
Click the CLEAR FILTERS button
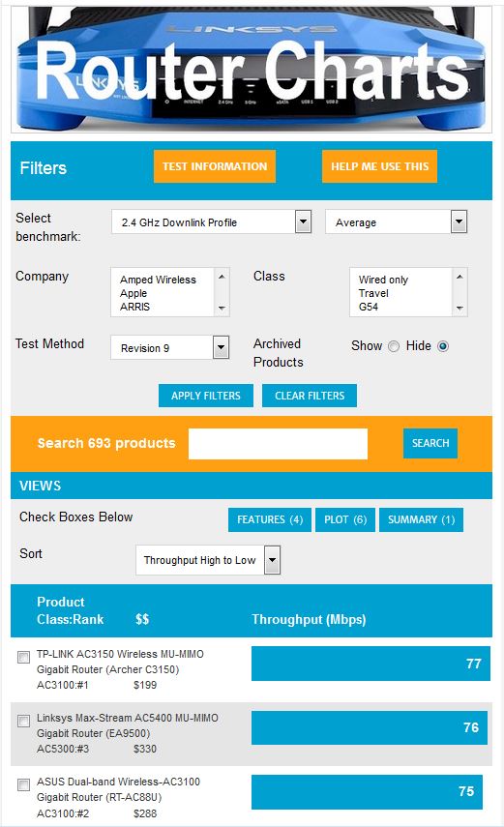coord(310,396)
